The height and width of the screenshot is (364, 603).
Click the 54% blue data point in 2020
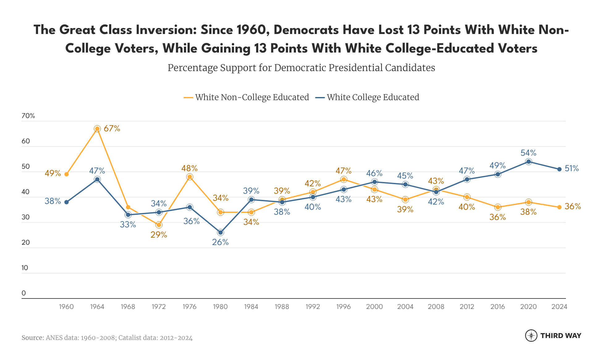529,162
